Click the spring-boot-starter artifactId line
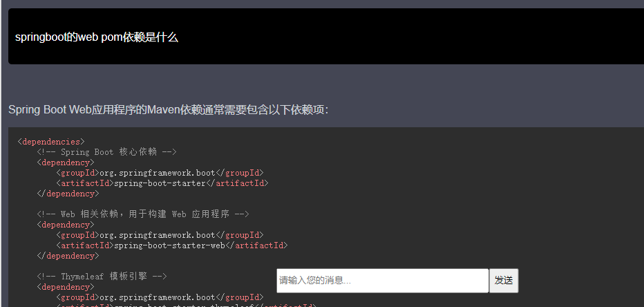644x307 pixels. click(x=162, y=183)
